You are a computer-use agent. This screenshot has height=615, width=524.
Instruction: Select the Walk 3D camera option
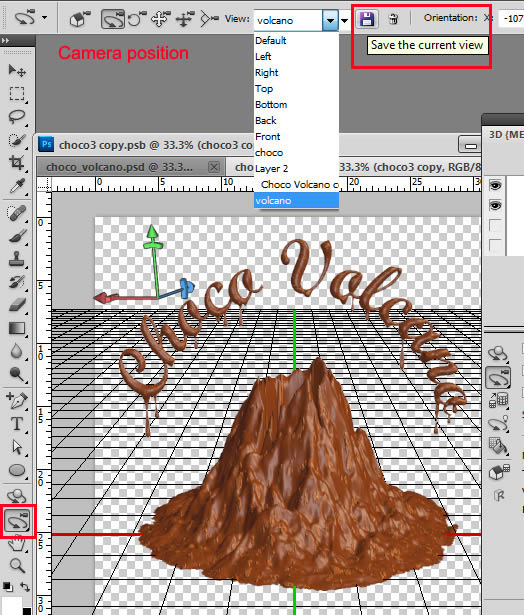point(185,18)
